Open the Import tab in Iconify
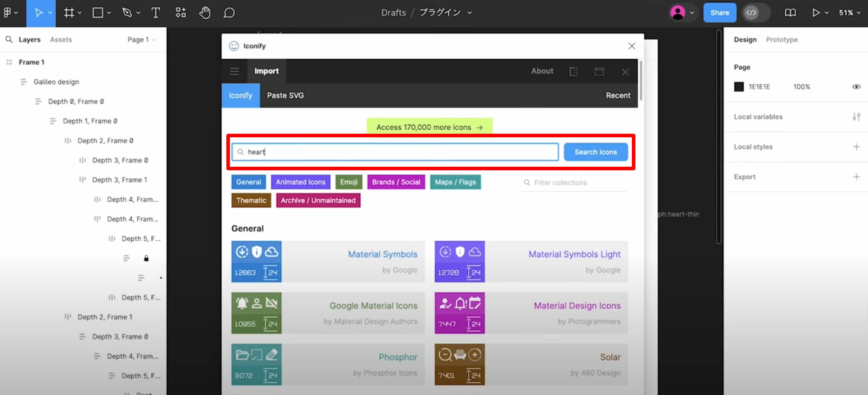Screen dimensions: 868x395 pyautogui.click(x=266, y=71)
